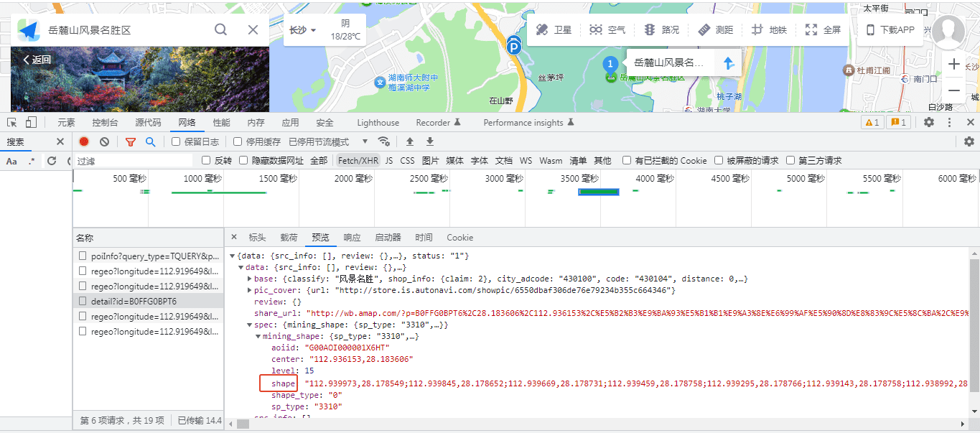Check the 停用缓存 checkbox
Image resolution: width=980 pixels, height=433 pixels.
(x=238, y=141)
